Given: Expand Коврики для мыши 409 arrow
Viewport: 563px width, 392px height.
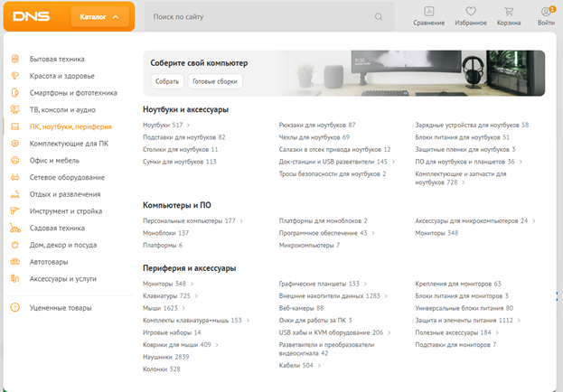Looking at the screenshot, I should (217, 345).
